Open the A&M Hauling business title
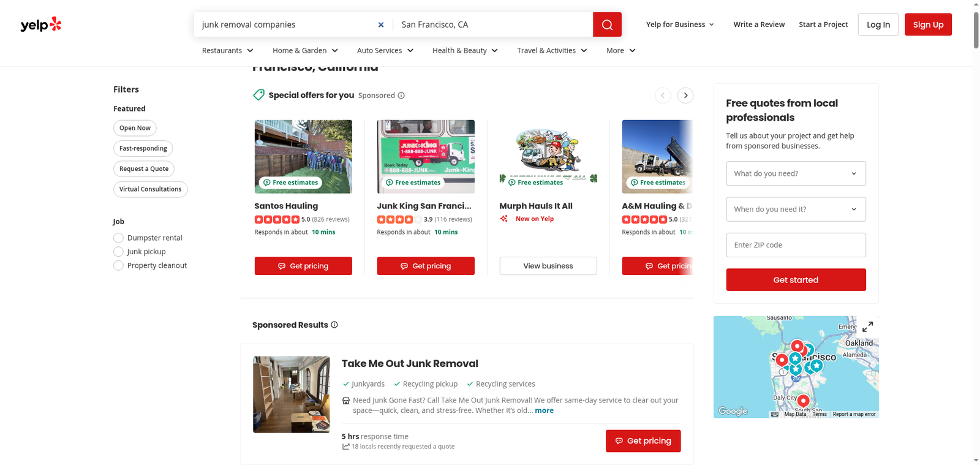The width and height of the screenshot is (980, 465). click(x=657, y=206)
